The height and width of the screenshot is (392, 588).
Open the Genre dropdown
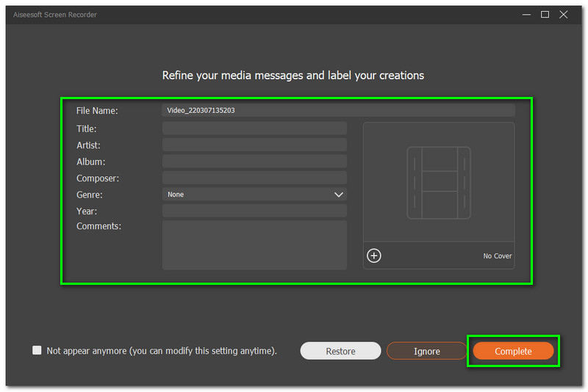[x=254, y=195]
